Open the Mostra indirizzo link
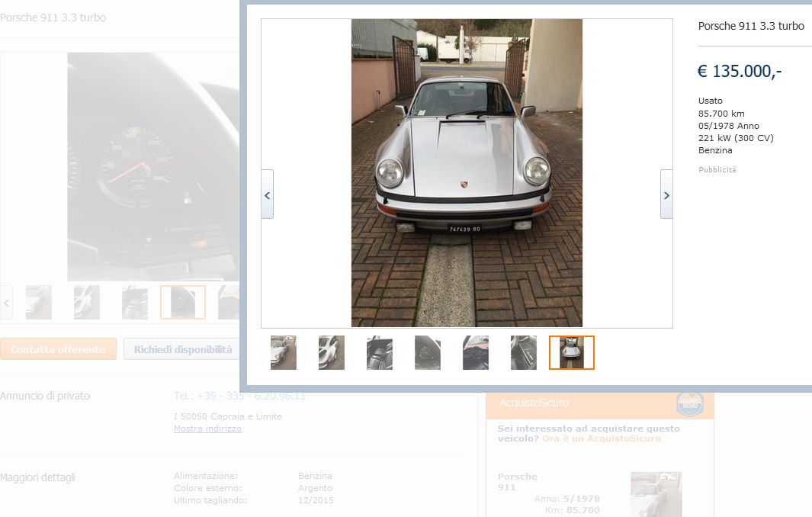This screenshot has height=517, width=812. pos(207,429)
